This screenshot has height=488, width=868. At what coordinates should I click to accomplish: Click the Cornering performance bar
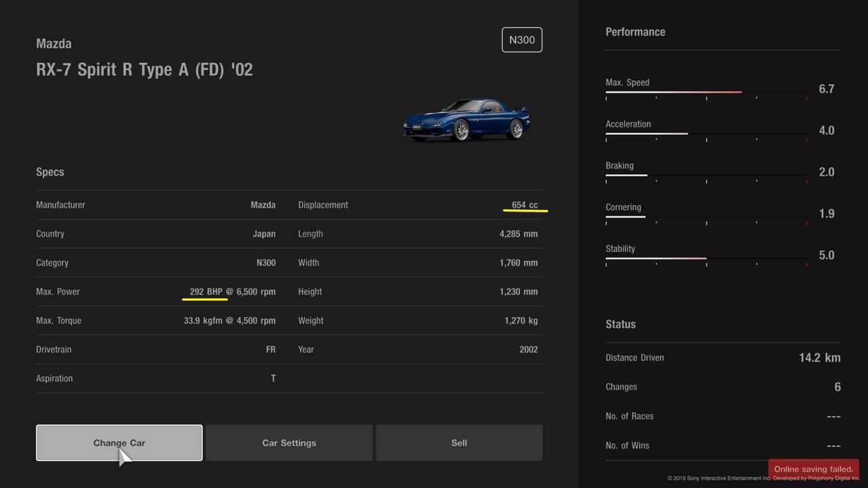coord(706,218)
